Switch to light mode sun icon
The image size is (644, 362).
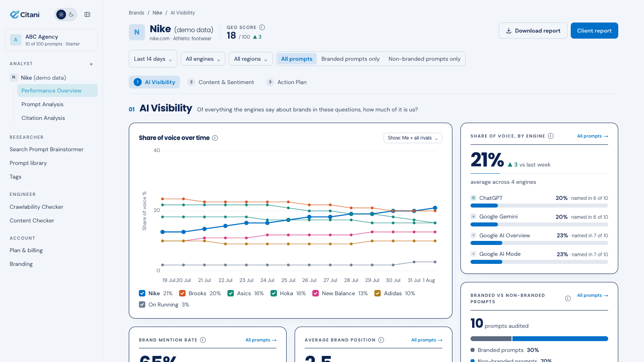(61, 14)
